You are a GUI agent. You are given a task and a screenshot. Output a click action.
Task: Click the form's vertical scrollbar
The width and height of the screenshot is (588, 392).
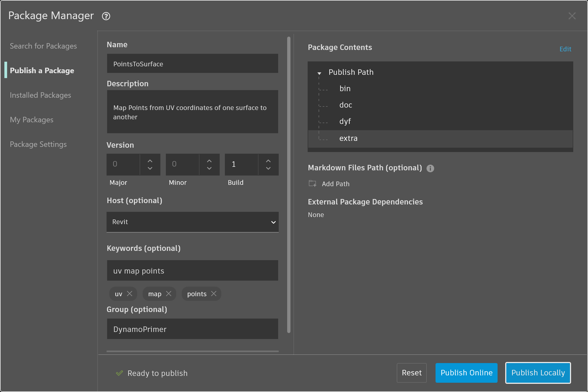pos(289,185)
